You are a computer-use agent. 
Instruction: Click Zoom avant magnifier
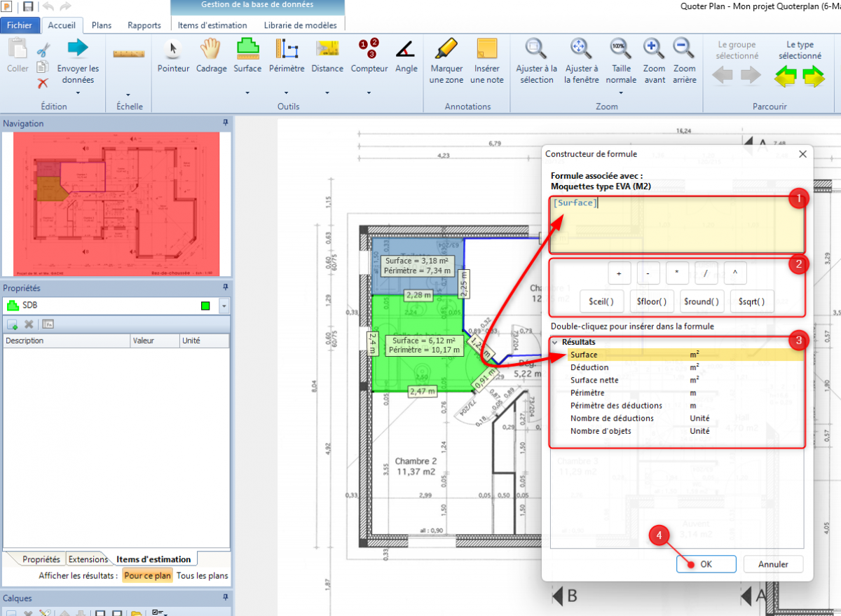654,56
